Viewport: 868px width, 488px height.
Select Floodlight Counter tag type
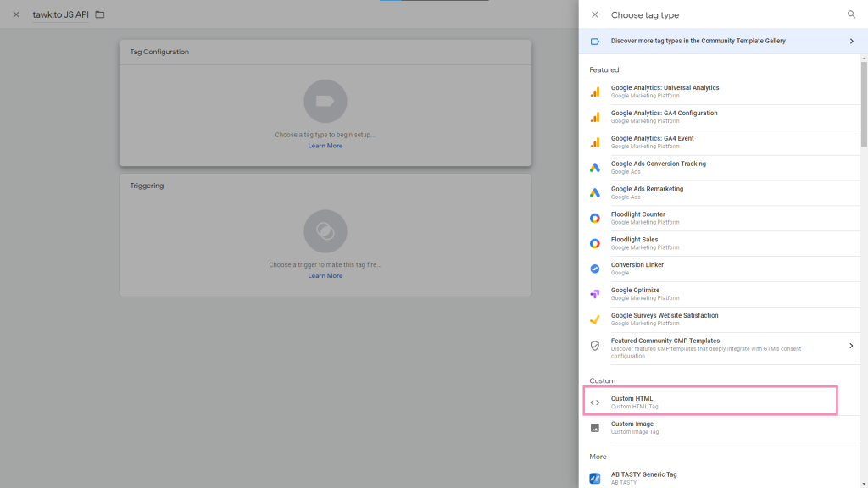click(x=723, y=218)
